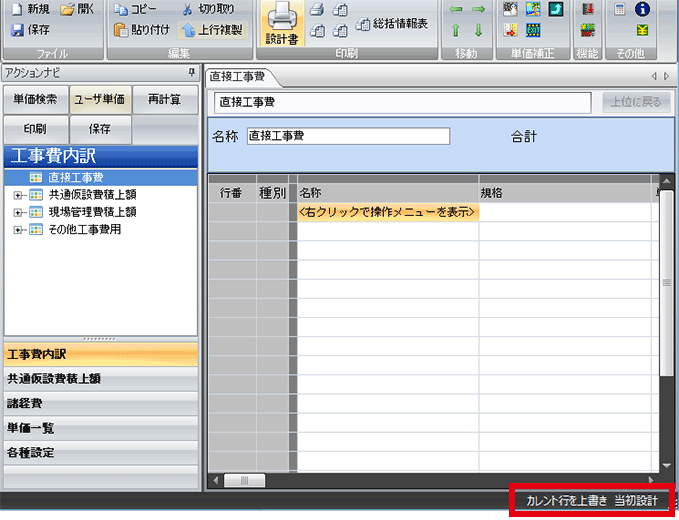This screenshot has height=520, width=679.
Task: Click the 種別 column header
Action: tap(272, 193)
